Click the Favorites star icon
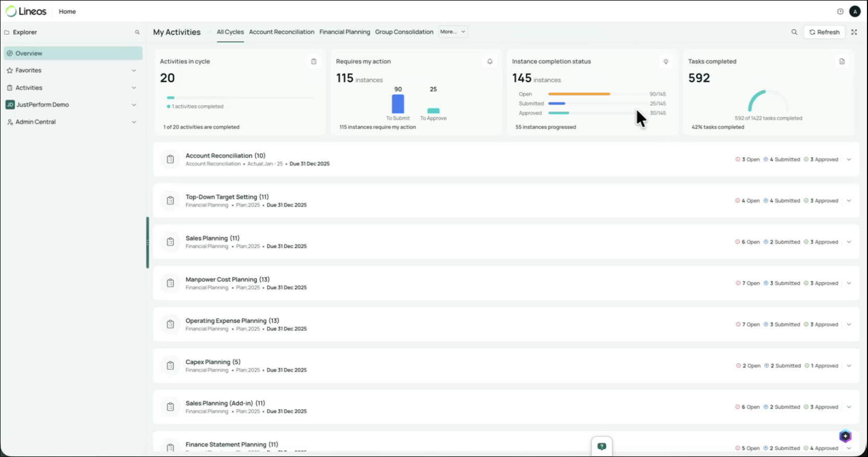Image resolution: width=868 pixels, height=457 pixels. coord(9,70)
